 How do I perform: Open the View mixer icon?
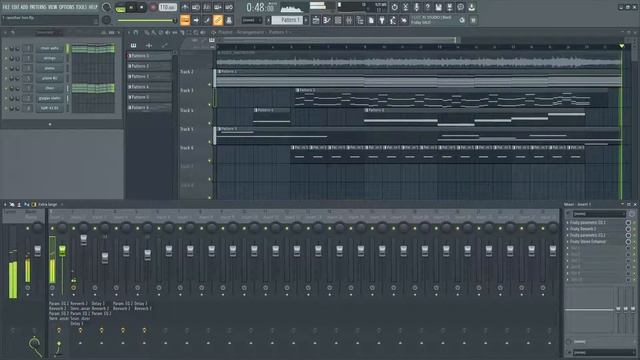tap(349, 20)
